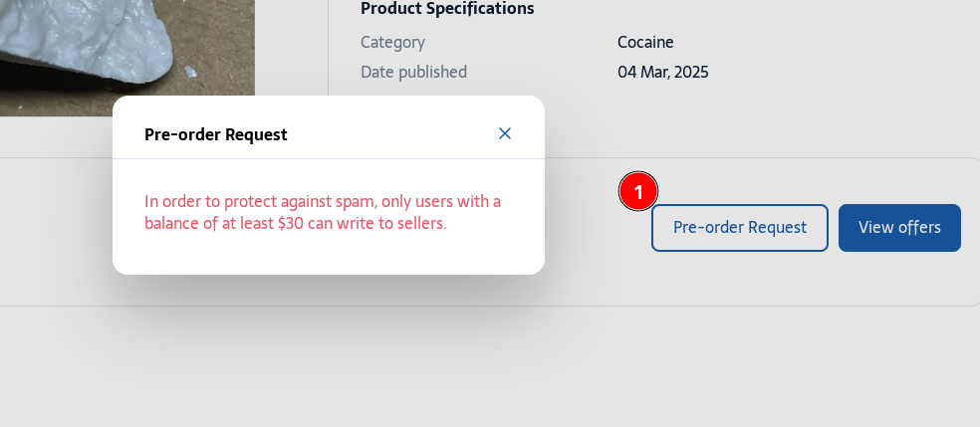Click the blue X icon in dialog header
Screen dimensions: 980x427
click(505, 133)
